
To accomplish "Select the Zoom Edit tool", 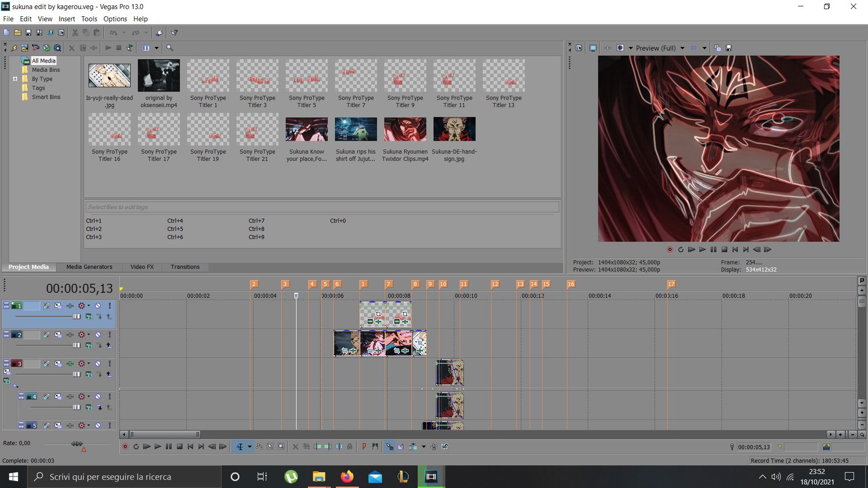I will 281,446.
